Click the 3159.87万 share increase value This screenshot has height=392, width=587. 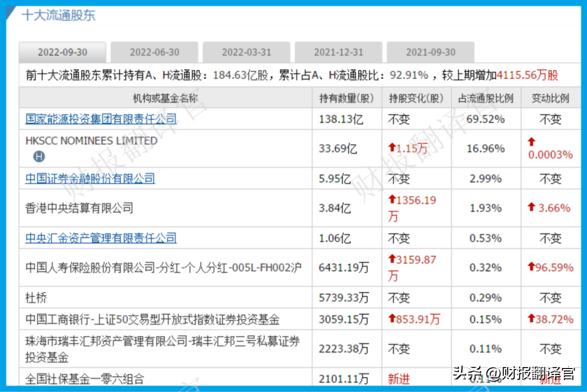tap(412, 268)
